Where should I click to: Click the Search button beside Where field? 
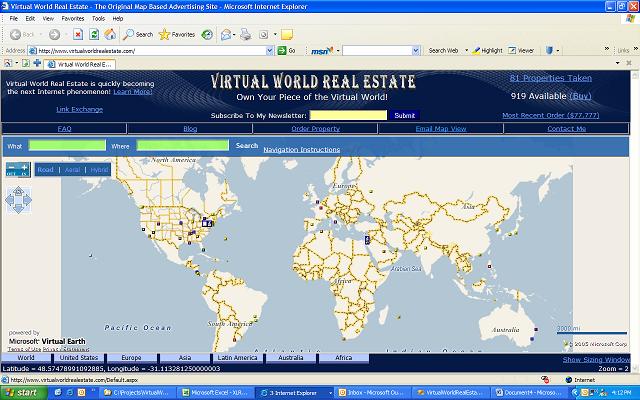click(x=247, y=146)
